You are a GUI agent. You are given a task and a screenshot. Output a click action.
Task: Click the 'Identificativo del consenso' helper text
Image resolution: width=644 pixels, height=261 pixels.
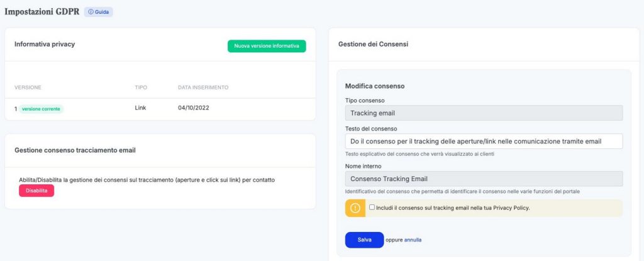coord(462,192)
